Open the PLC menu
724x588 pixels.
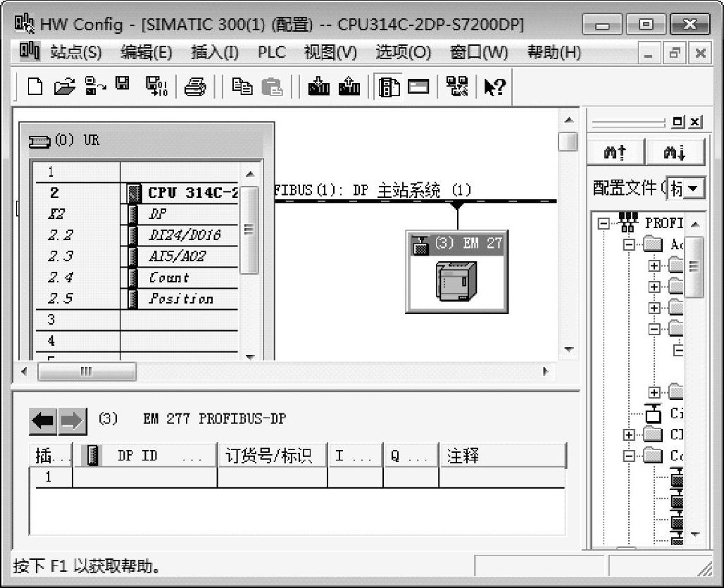272,52
